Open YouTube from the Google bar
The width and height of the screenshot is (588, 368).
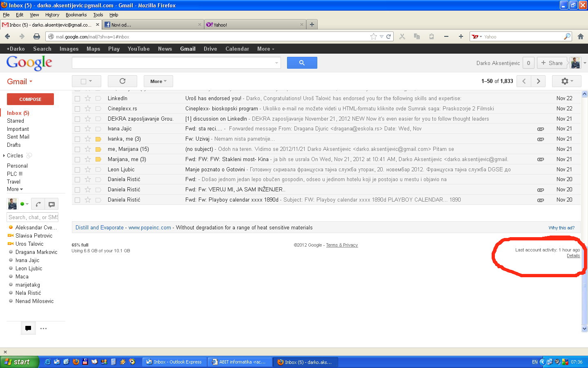(x=138, y=49)
